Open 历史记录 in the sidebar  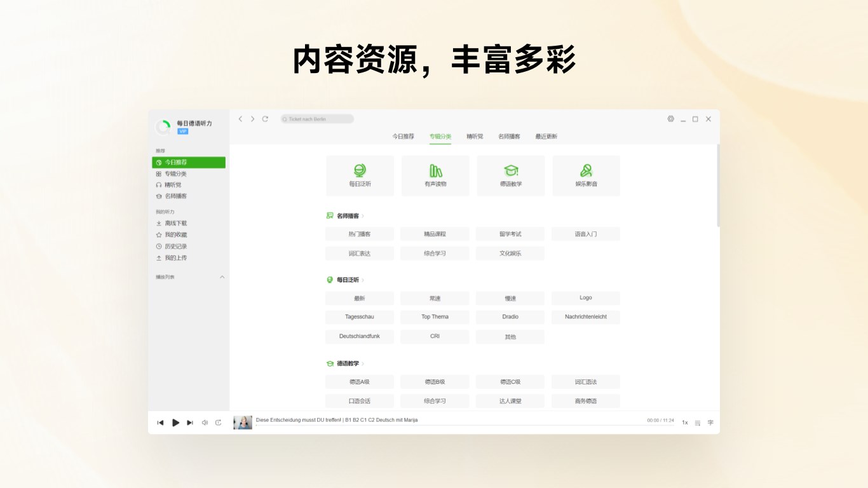(x=189, y=247)
